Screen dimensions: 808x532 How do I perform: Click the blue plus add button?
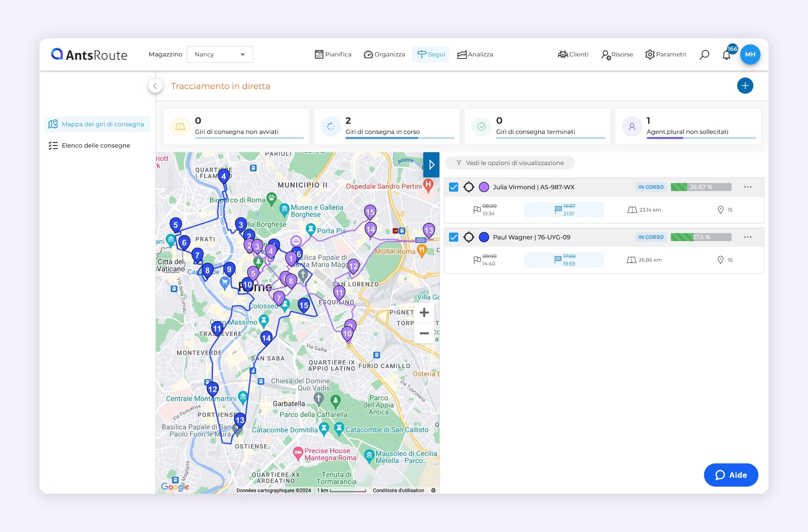pyautogui.click(x=745, y=86)
